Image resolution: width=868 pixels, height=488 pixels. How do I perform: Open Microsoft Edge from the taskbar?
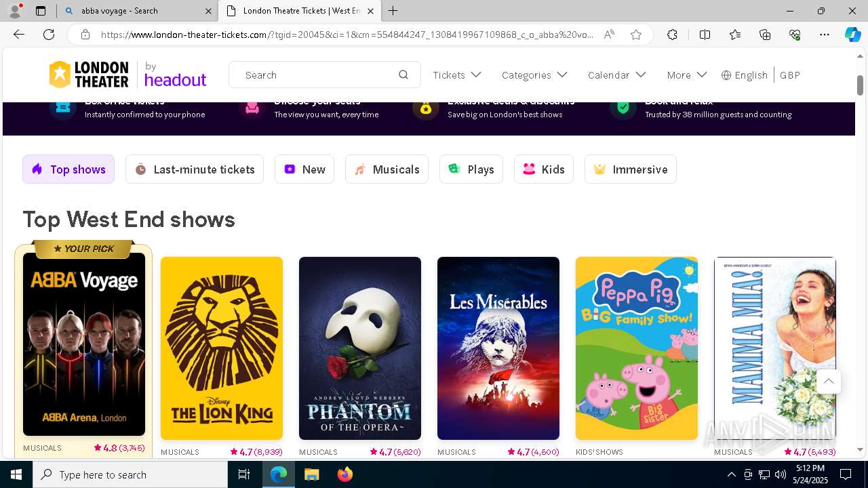tap(279, 474)
